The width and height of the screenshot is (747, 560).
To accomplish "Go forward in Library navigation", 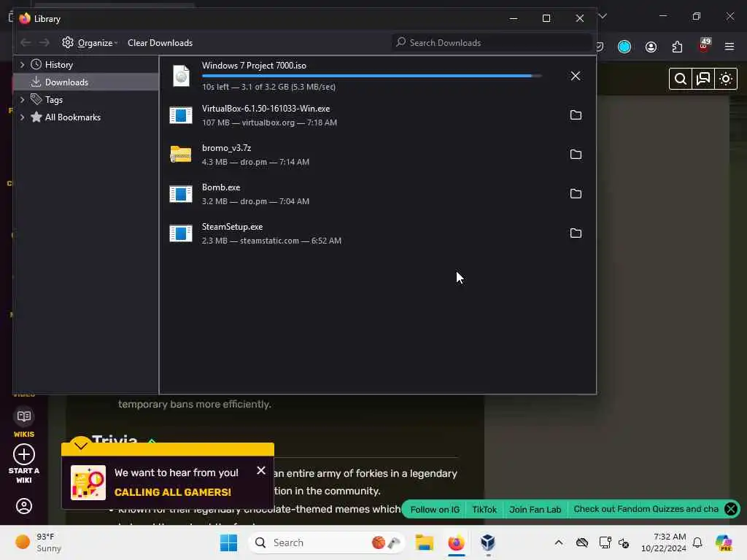I will coord(44,43).
